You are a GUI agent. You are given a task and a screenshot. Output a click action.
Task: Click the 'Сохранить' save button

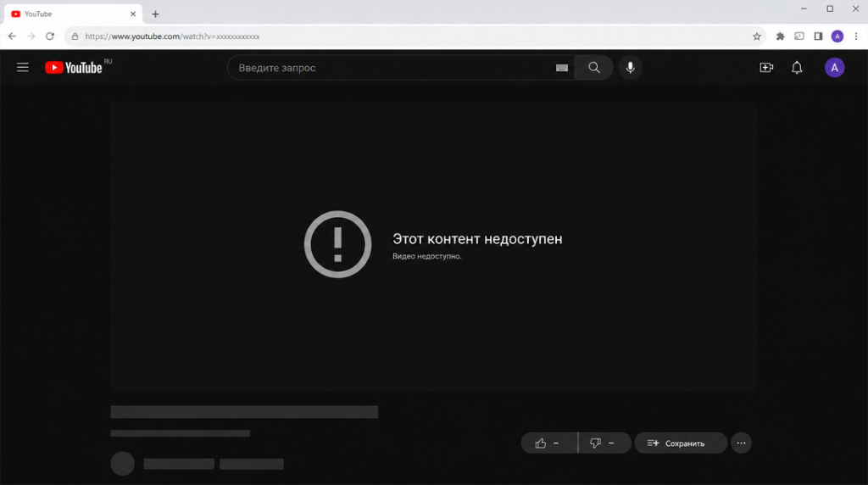click(x=681, y=443)
